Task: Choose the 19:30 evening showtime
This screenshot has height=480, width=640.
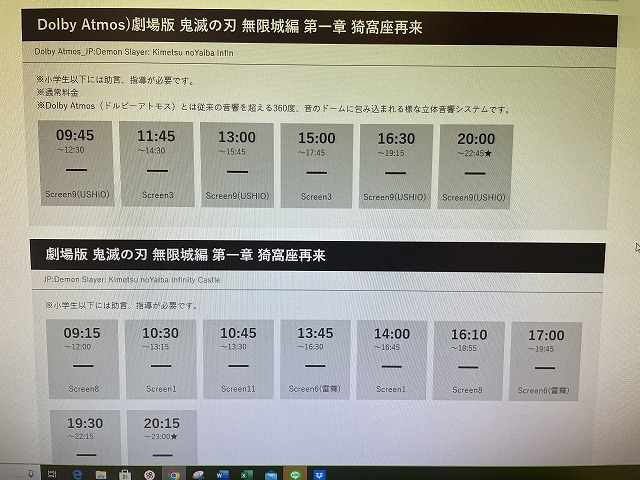Action: tap(84, 438)
